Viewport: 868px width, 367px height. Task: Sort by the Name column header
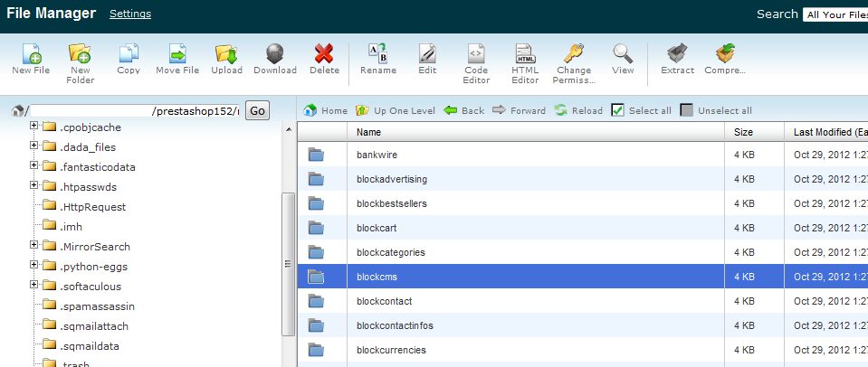[368, 132]
